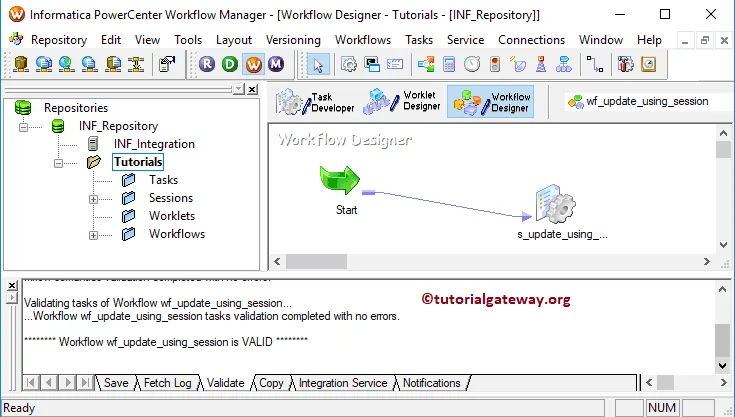
Task: Click the output window vertical scrollbar thumb
Action: pyautogui.click(x=722, y=341)
